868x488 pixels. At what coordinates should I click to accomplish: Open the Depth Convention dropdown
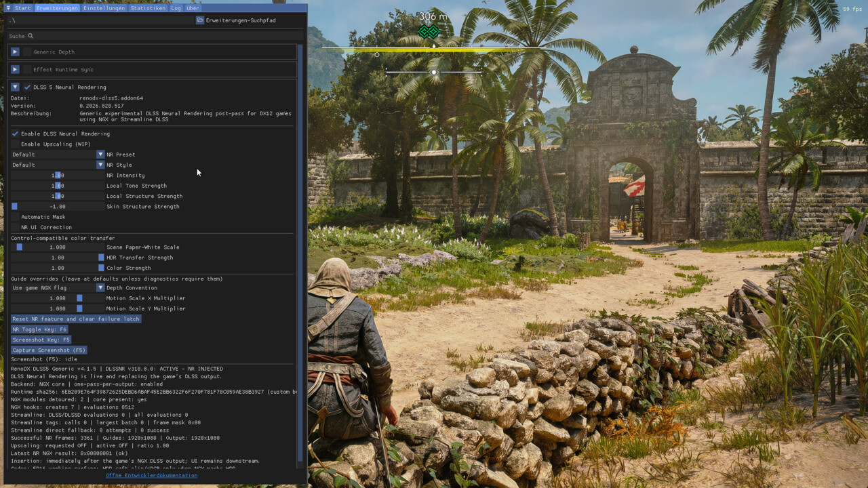pyautogui.click(x=58, y=288)
